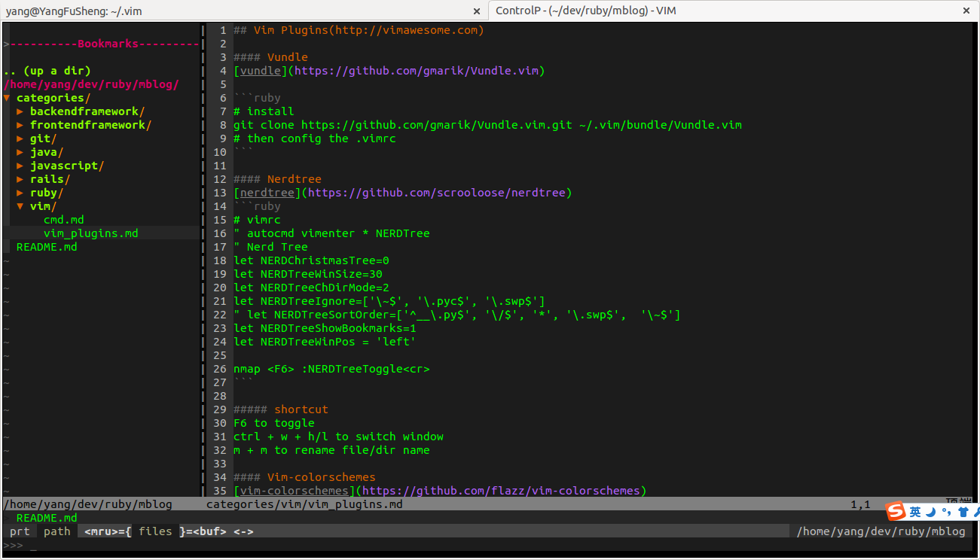Image resolution: width=980 pixels, height=560 pixels.
Task: Open cmd.md in the tree
Action: [x=64, y=220]
